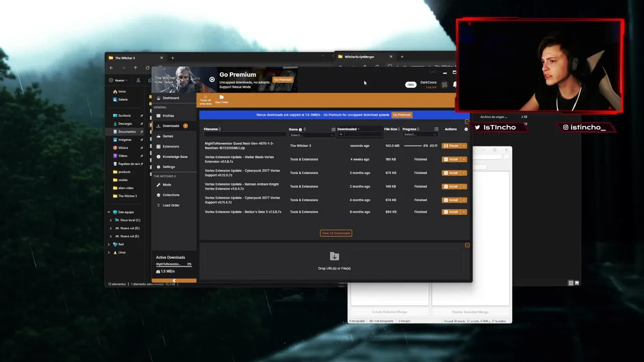Toggle Power off when done
This screenshot has height=362, width=644.
[x=205, y=100]
